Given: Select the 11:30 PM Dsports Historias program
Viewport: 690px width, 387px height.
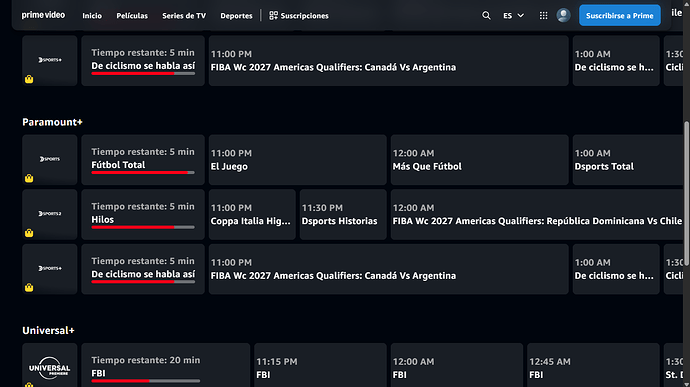Looking at the screenshot, I should pos(343,214).
